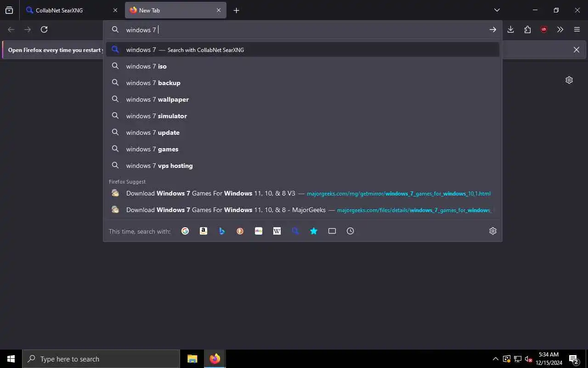Dismiss the Open Firefox notification bar
588x368 pixels.
click(577, 50)
